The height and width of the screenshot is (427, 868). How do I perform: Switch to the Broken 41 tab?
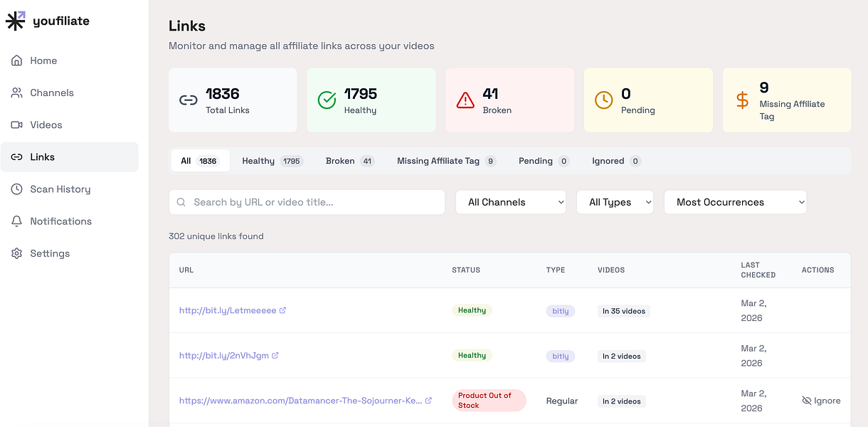(349, 161)
